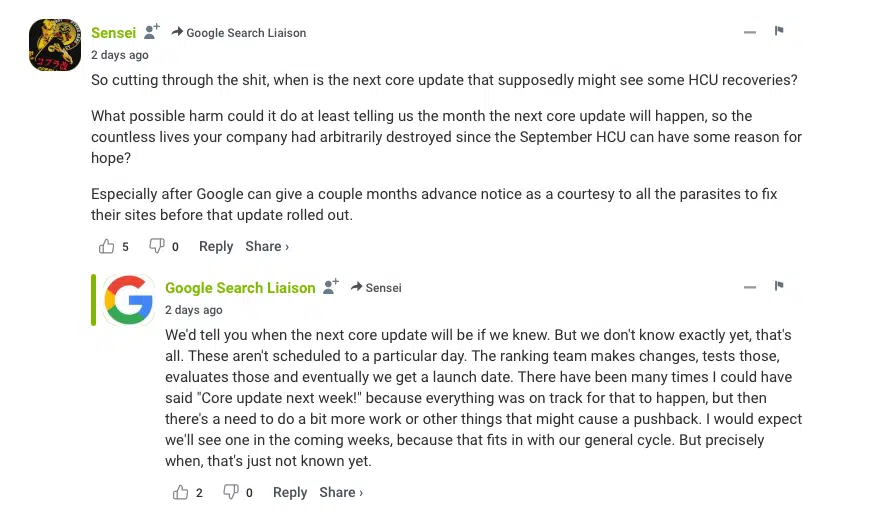
Task: Jump to parent comment via 'Sensei' reply-to link
Action: point(383,288)
